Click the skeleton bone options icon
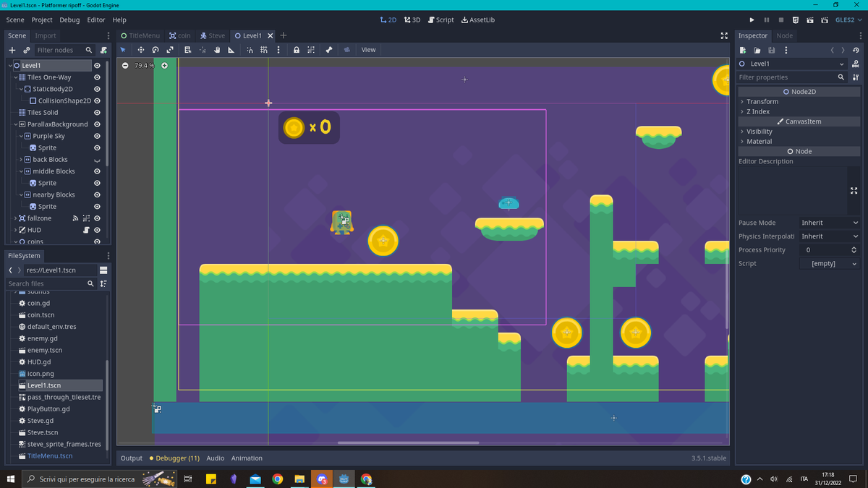Screen dimensions: 868x488 point(328,50)
